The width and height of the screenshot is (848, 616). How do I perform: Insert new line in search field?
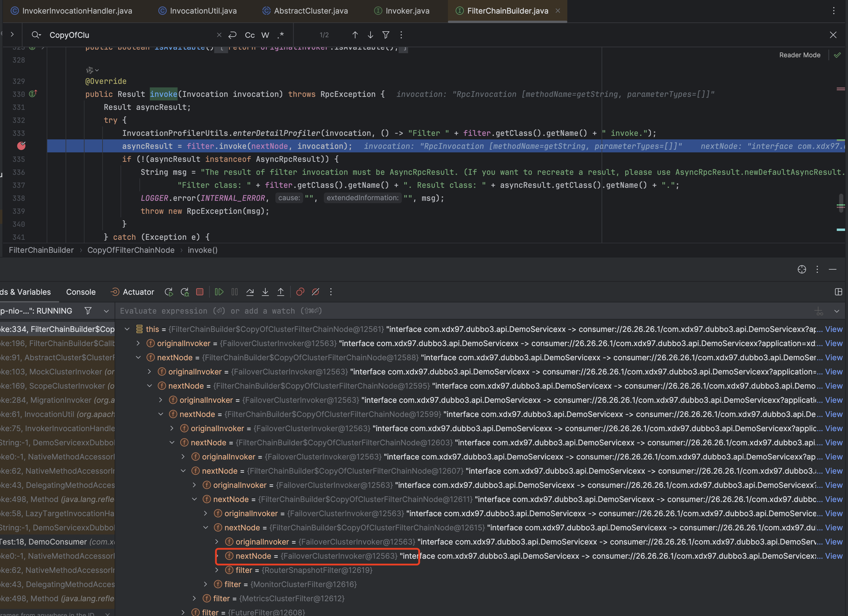click(233, 35)
